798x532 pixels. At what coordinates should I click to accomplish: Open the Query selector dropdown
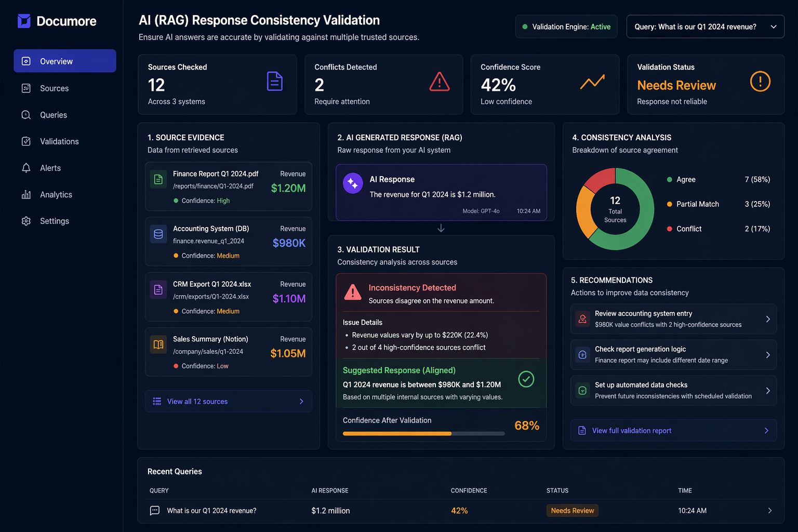click(705, 26)
